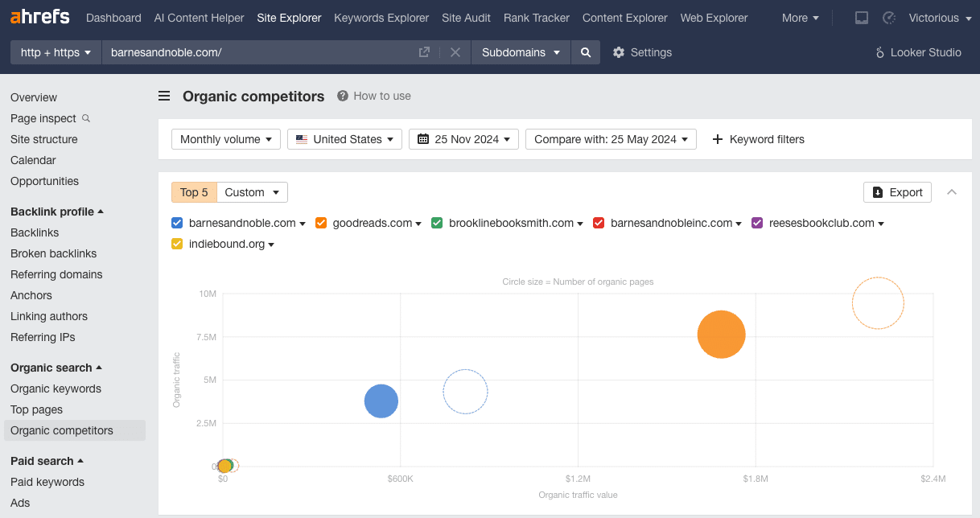Click the Export button
This screenshot has height=518, width=980.
pos(897,192)
